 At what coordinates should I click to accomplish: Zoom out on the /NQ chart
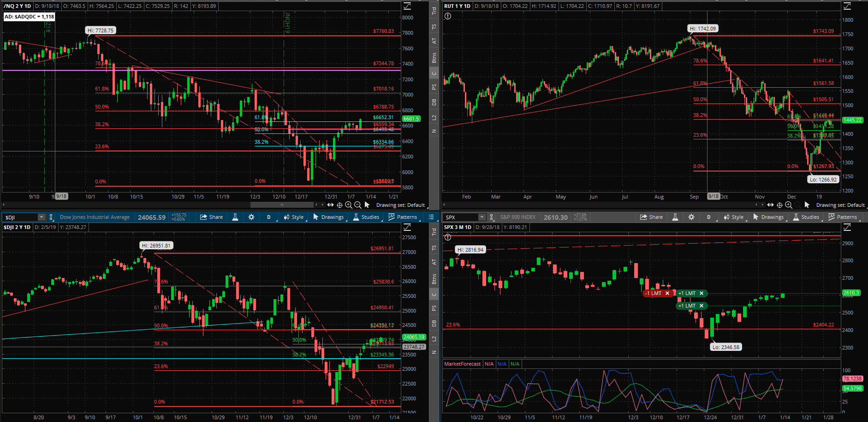point(357,205)
